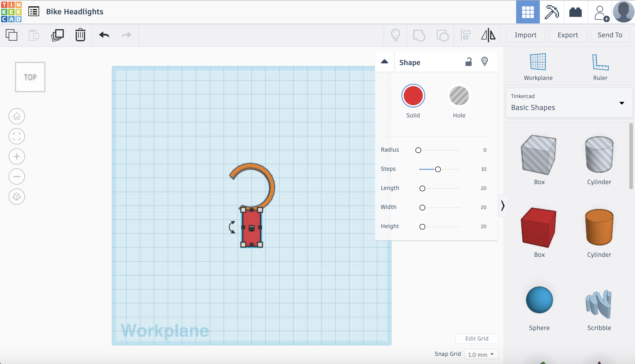Screen dimensions: 635x364
Task: Open the Import menu
Action: coord(525,34)
